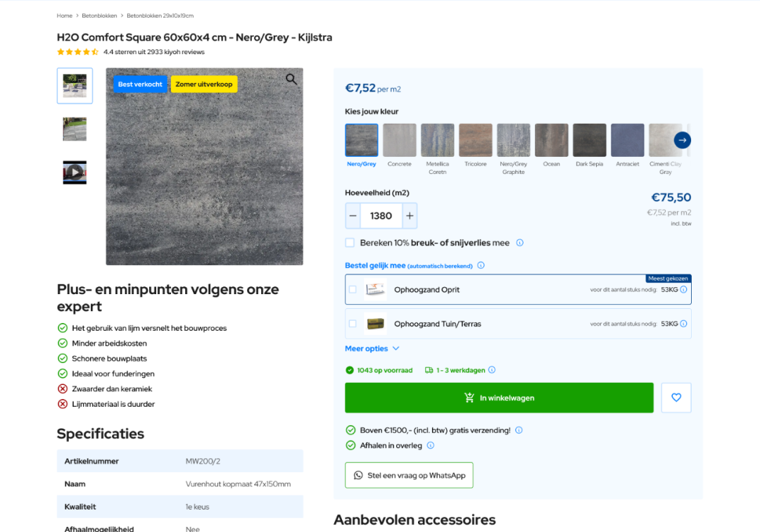
Task: Click the Ophoogzand Oprit product image
Action: (376, 290)
